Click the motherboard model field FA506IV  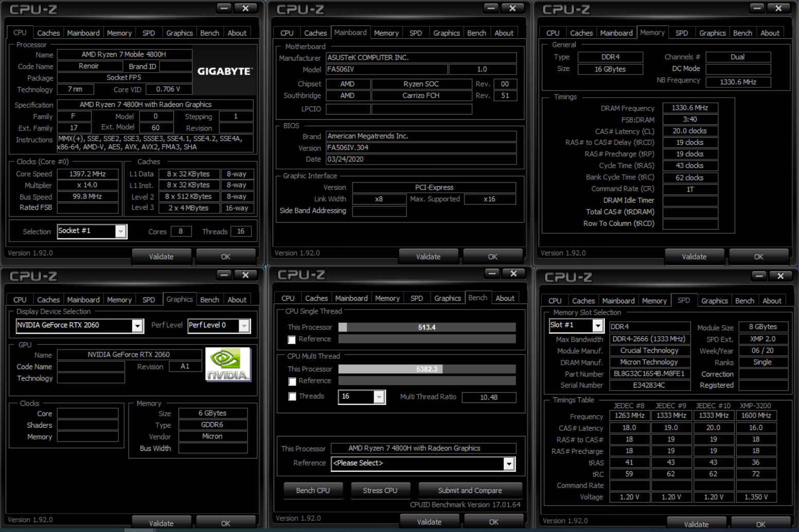[x=387, y=69]
